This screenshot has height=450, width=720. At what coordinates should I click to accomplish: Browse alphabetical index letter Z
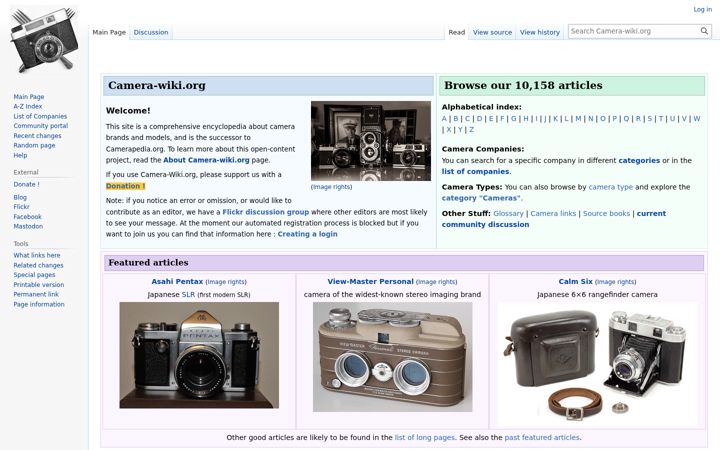[x=472, y=129]
